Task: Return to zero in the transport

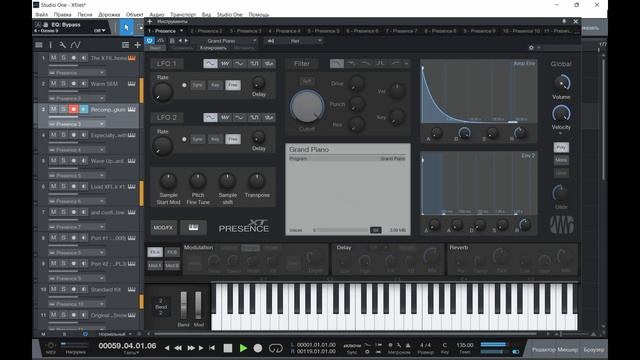Action: (212, 348)
